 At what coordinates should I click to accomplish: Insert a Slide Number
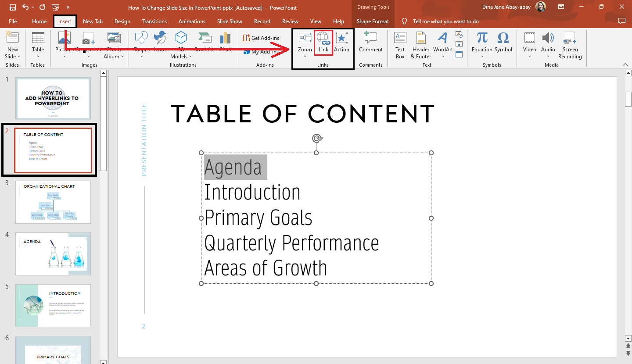(459, 43)
